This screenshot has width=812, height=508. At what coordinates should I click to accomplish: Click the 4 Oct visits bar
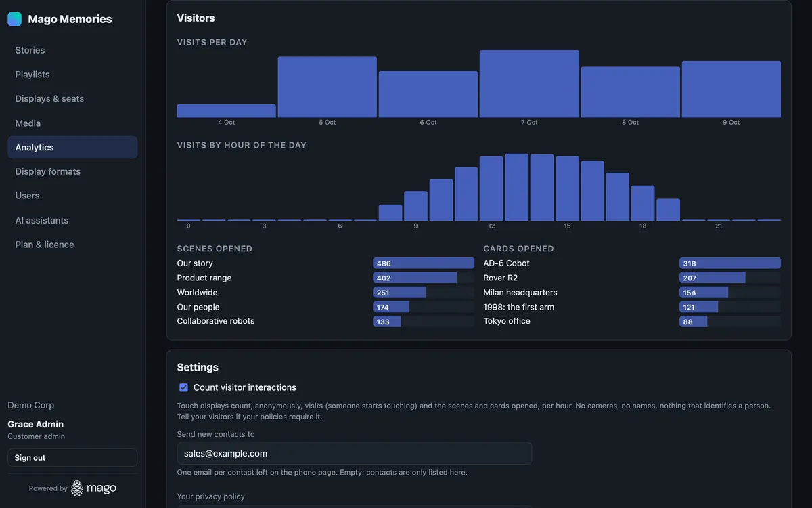[x=227, y=111]
